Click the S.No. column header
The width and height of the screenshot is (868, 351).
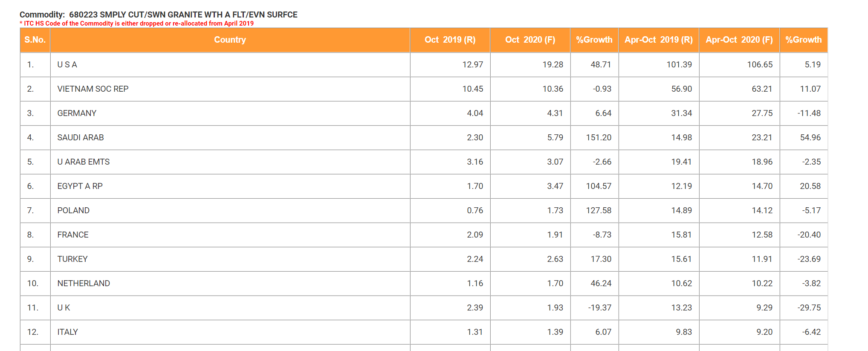pos(35,40)
